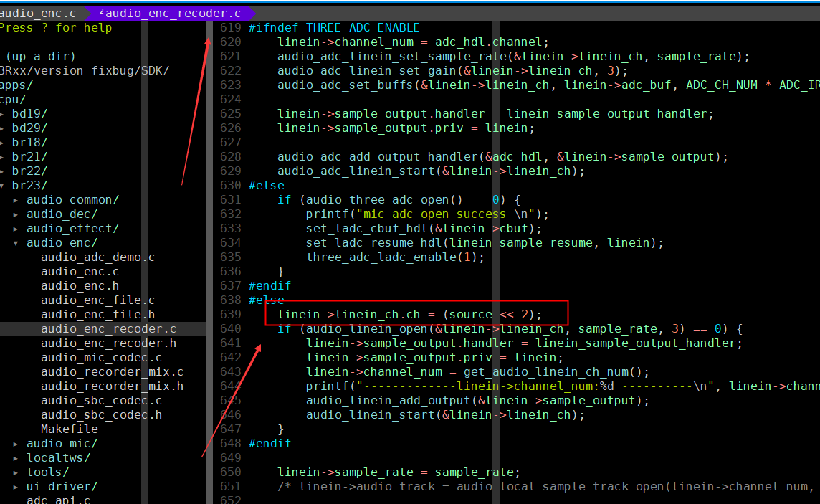The image size is (820, 504).
Task: Go to (up a dir) in file tree
Action: point(40,57)
